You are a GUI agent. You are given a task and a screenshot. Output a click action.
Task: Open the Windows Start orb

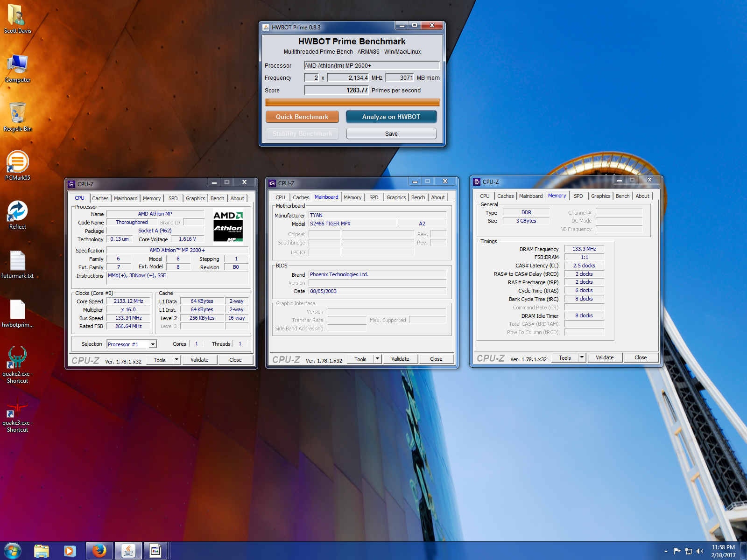(x=13, y=551)
